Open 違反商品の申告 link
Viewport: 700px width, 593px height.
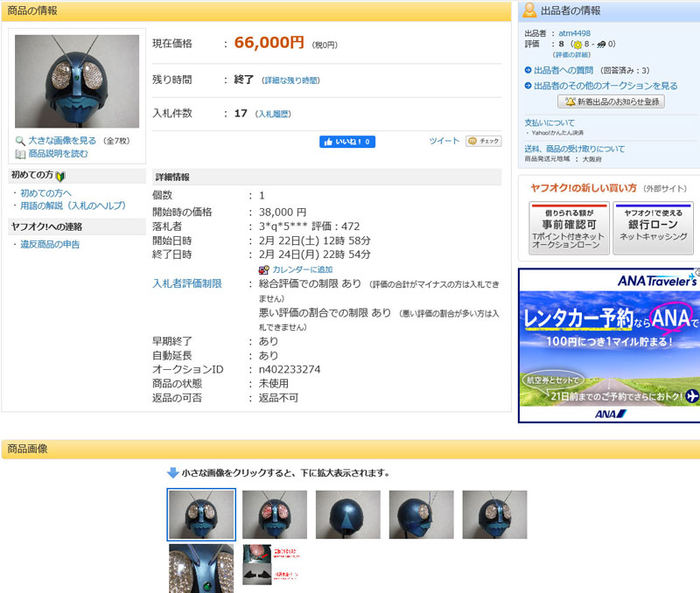(x=50, y=245)
